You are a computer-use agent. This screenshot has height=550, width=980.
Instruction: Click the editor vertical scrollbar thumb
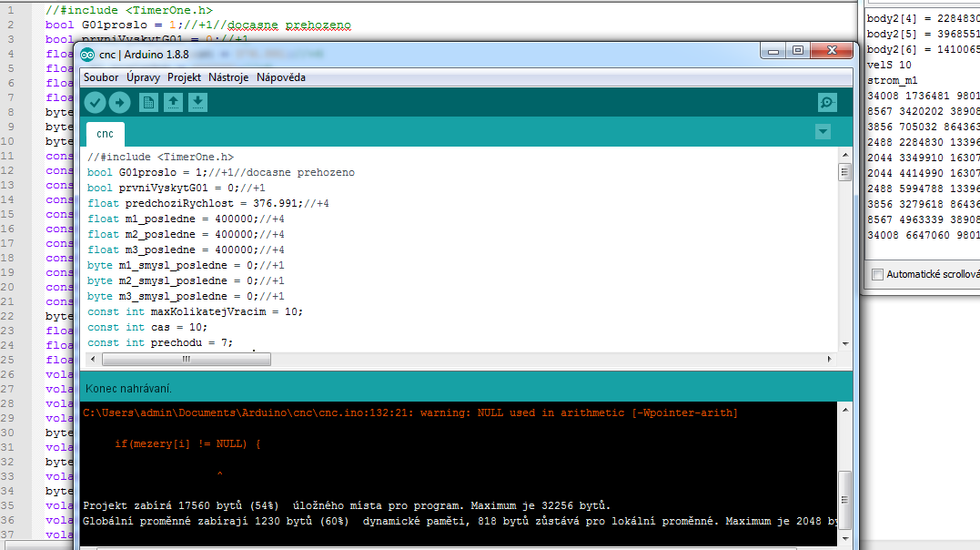click(x=845, y=171)
